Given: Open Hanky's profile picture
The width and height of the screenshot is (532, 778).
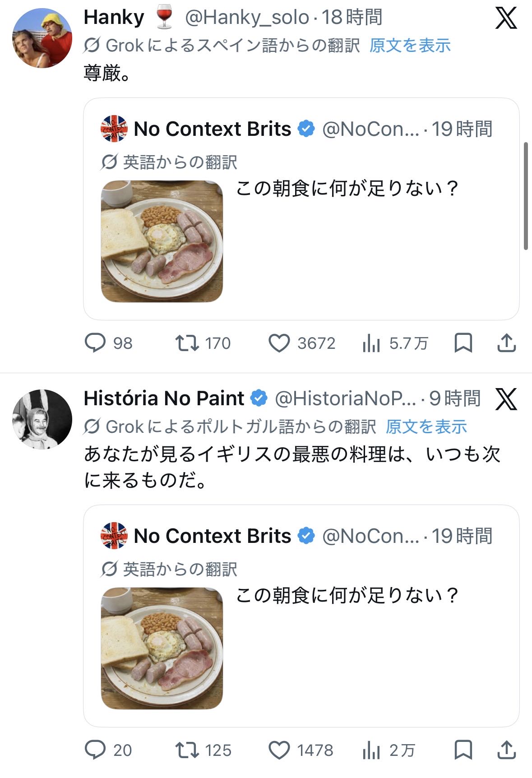Looking at the screenshot, I should (42, 38).
